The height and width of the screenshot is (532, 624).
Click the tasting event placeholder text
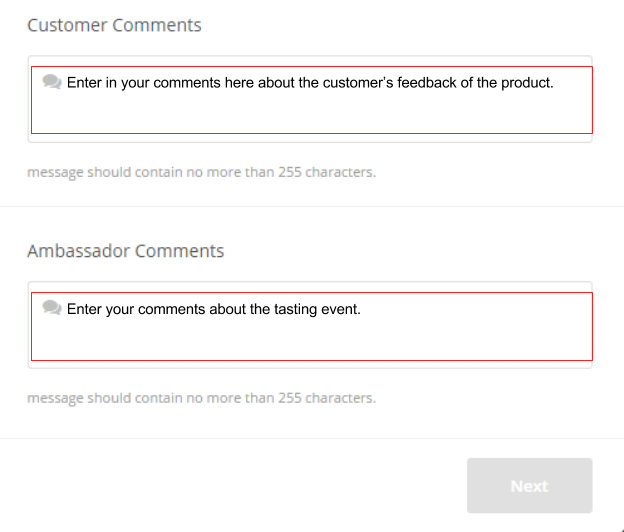(x=213, y=309)
